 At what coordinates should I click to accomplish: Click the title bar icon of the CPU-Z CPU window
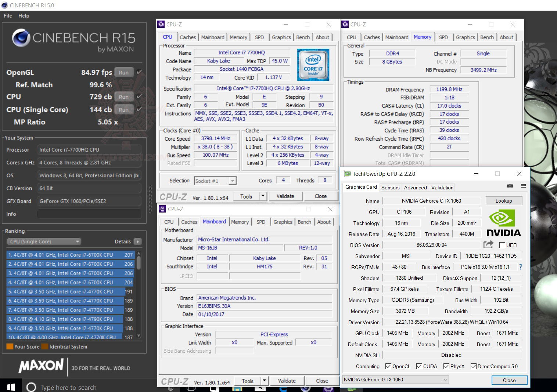161,25
